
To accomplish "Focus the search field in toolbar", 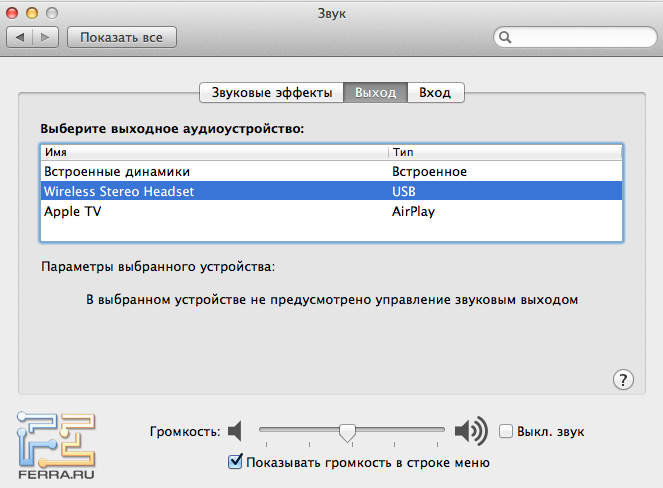I will point(575,38).
